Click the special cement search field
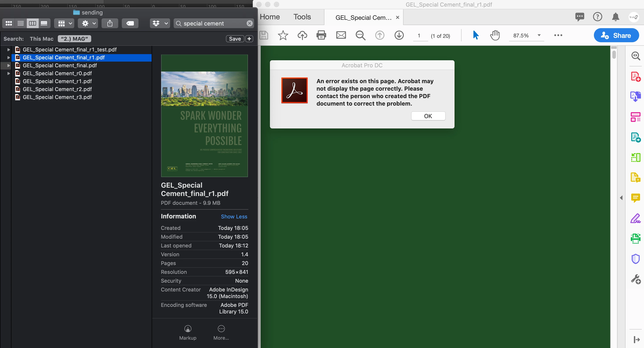Image resolution: width=644 pixels, height=348 pixels. click(x=213, y=24)
